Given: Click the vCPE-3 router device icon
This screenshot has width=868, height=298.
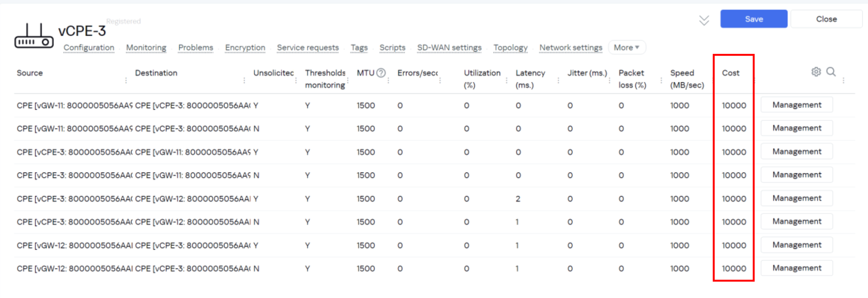Looking at the screenshot, I should [x=34, y=36].
